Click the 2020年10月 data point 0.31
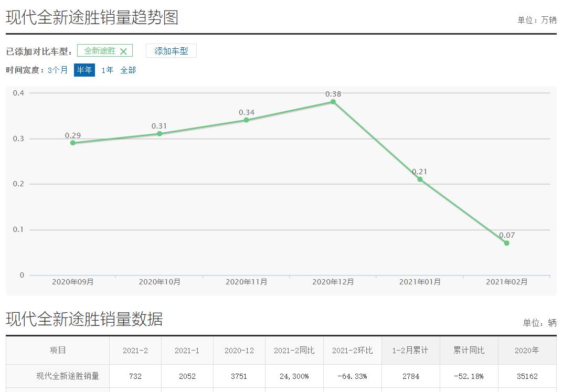563x392 pixels. [x=160, y=134]
